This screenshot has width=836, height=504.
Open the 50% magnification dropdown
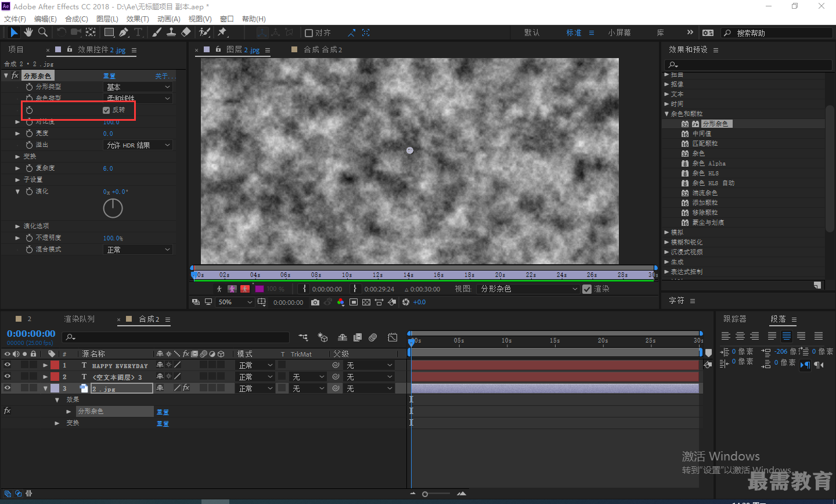235,302
